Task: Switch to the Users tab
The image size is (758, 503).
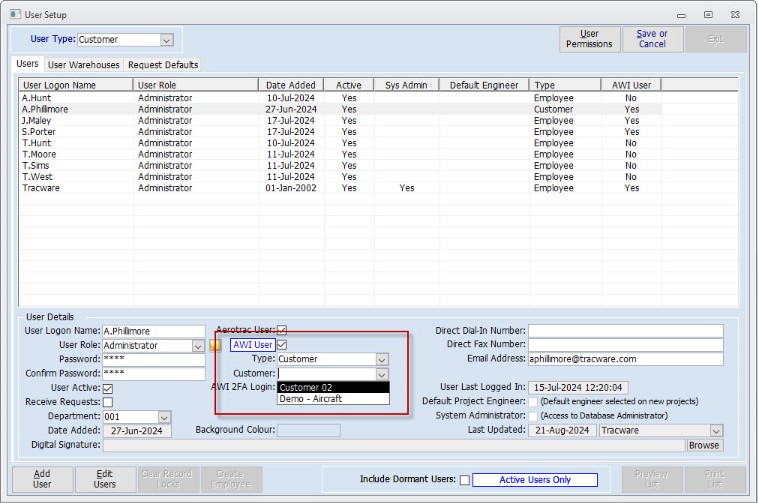Action: pyautogui.click(x=27, y=64)
